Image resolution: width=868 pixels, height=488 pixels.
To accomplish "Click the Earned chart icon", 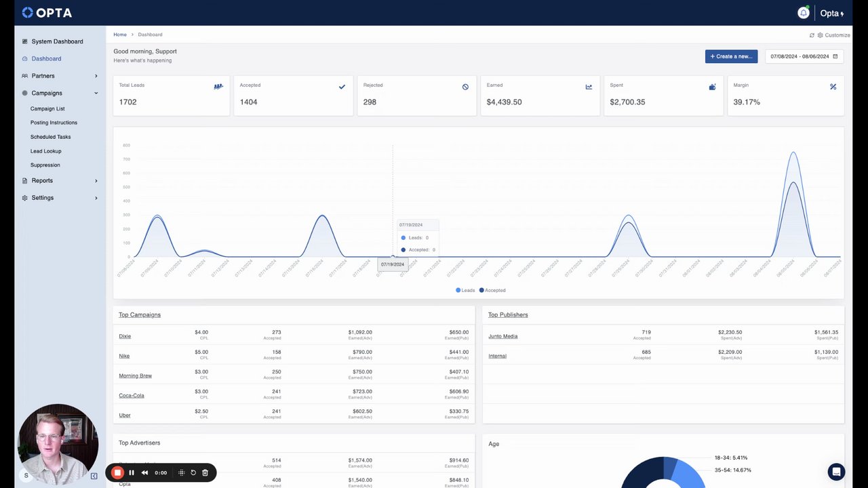I will click(x=589, y=87).
